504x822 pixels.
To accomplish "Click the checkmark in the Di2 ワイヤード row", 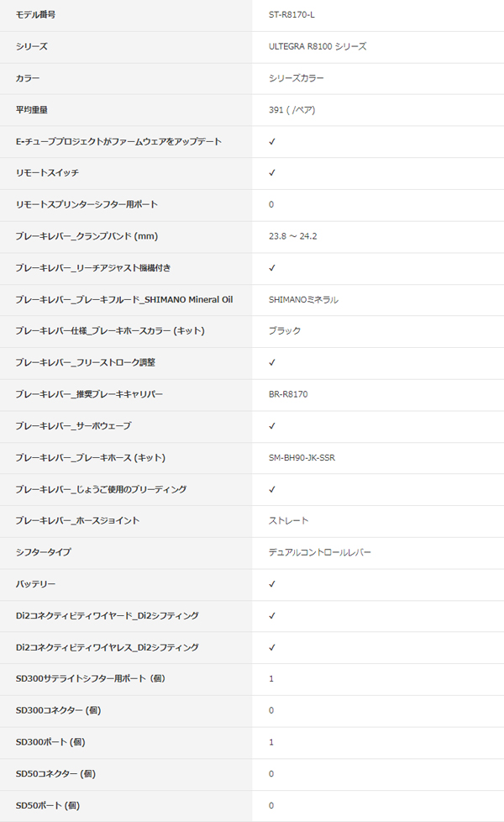I will pos(271,616).
